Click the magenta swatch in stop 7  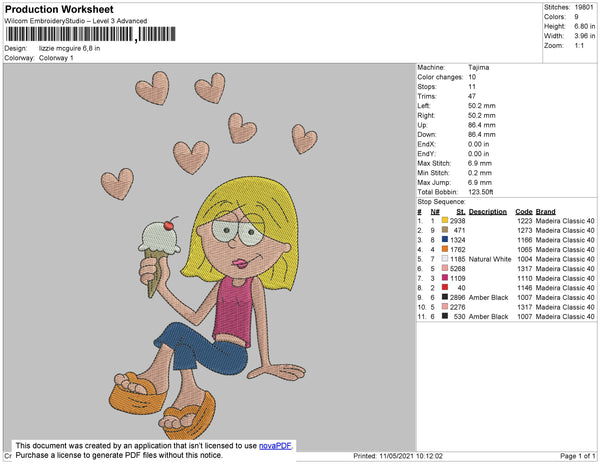445,277
